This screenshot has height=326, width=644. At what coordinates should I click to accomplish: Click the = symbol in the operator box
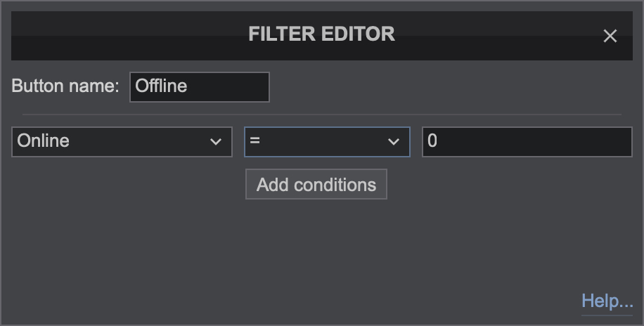[x=255, y=141]
